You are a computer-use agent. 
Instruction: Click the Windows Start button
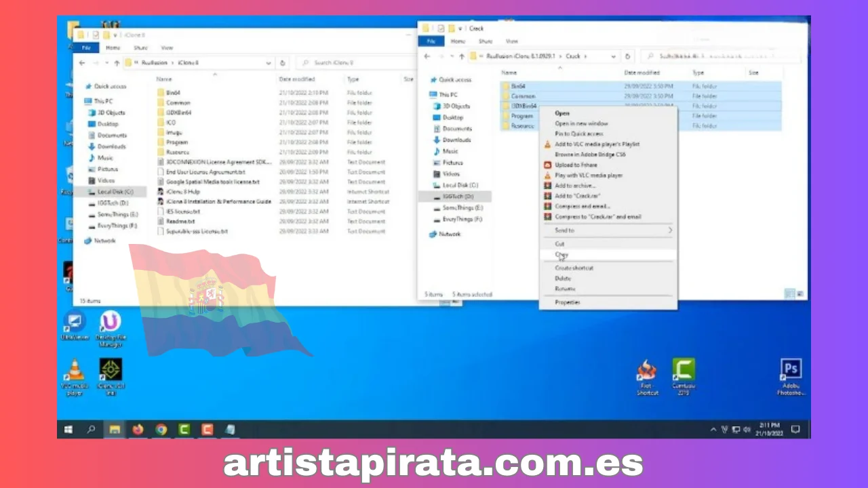tap(68, 429)
